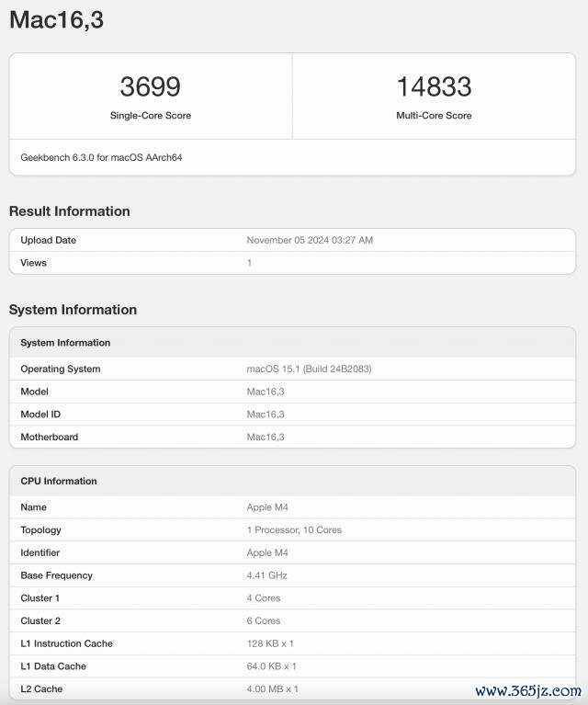
Task: Select the 6 Cores value
Action: point(264,621)
